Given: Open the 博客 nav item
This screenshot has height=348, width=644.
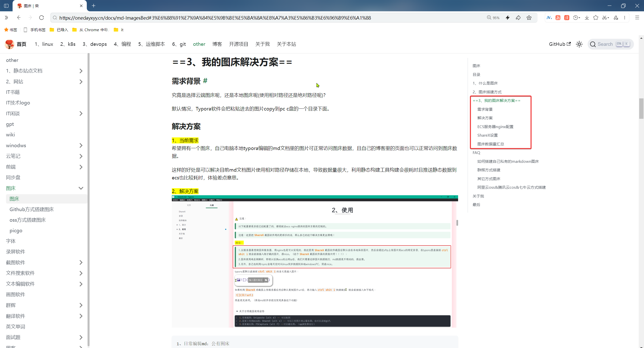Looking at the screenshot, I should click(217, 44).
